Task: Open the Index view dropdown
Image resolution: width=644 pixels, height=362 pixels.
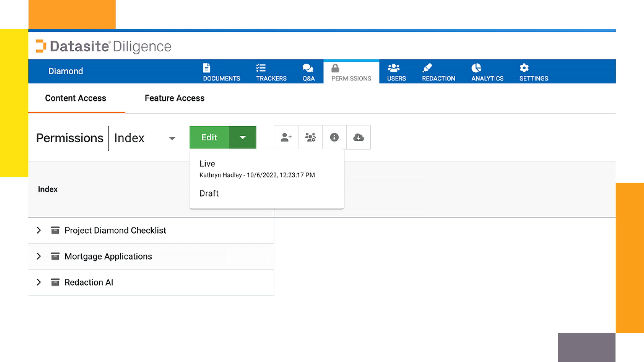Action: [x=145, y=138]
